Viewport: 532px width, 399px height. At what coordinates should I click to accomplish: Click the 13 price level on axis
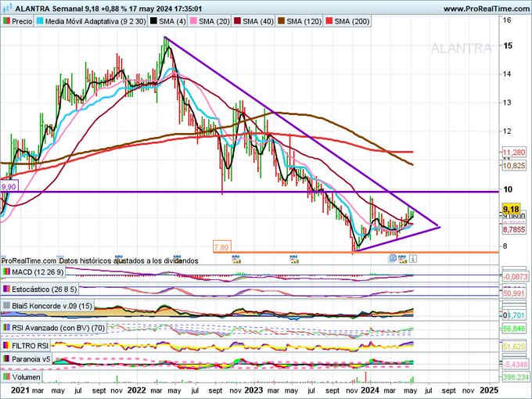[x=507, y=102]
